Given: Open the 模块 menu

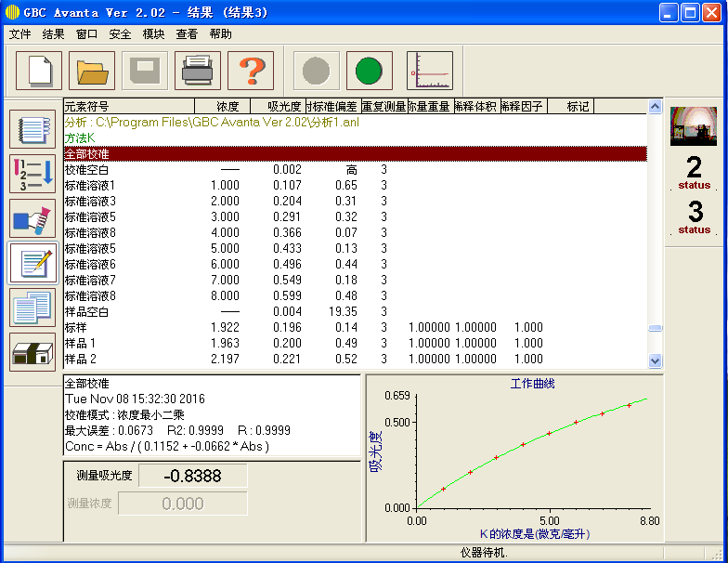Looking at the screenshot, I should pyautogui.click(x=154, y=33).
